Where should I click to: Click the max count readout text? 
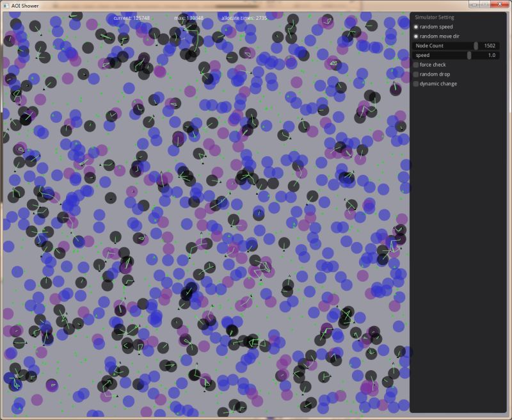tap(189, 18)
